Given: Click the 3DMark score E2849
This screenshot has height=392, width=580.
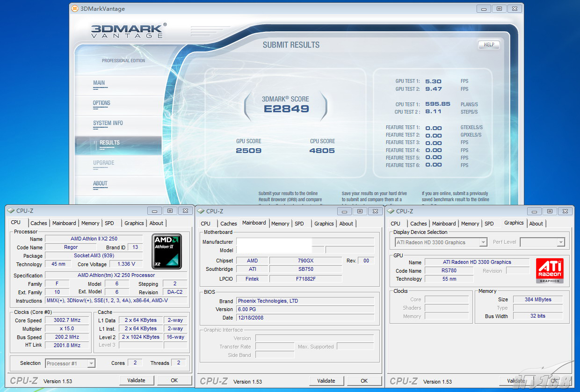Looking at the screenshot, I should pyautogui.click(x=286, y=109).
